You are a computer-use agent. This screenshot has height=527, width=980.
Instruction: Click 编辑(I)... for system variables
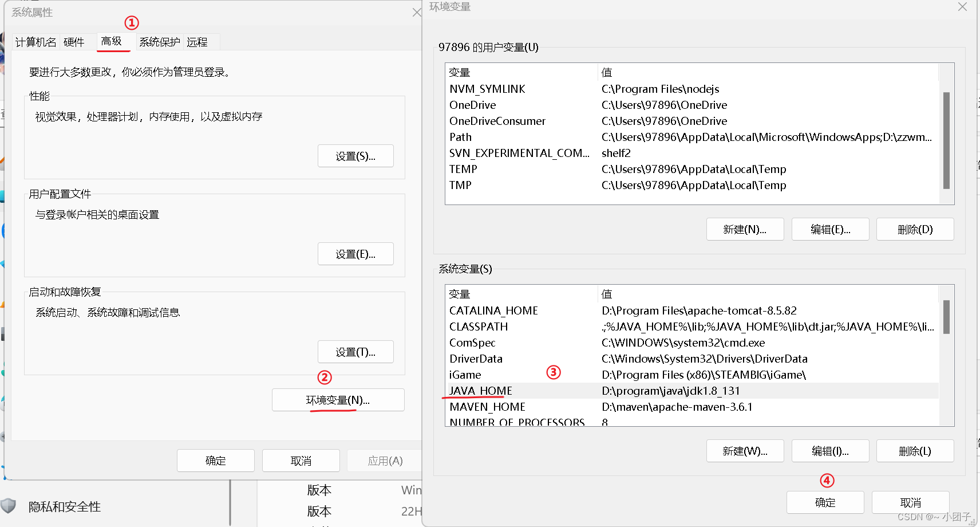pyautogui.click(x=830, y=451)
